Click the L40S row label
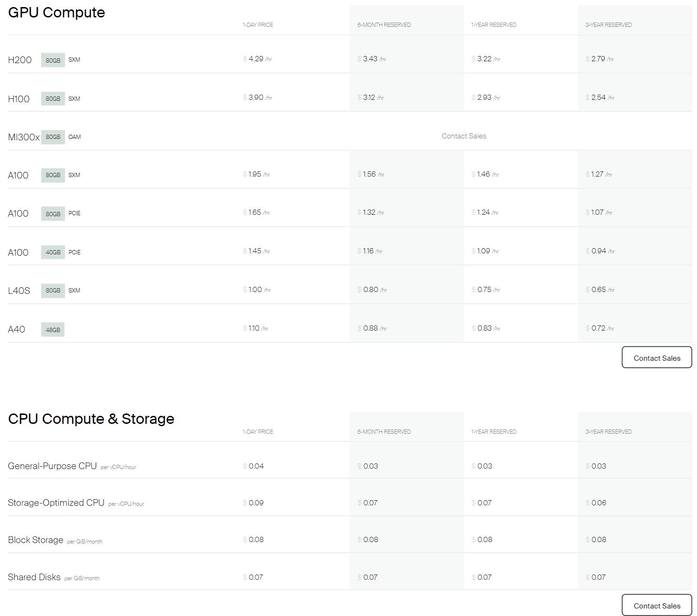Image resolution: width=697 pixels, height=616 pixels. click(19, 291)
